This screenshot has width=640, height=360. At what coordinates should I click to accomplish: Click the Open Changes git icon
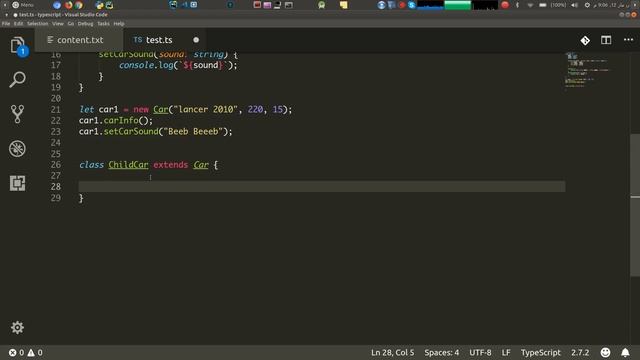(x=585, y=40)
